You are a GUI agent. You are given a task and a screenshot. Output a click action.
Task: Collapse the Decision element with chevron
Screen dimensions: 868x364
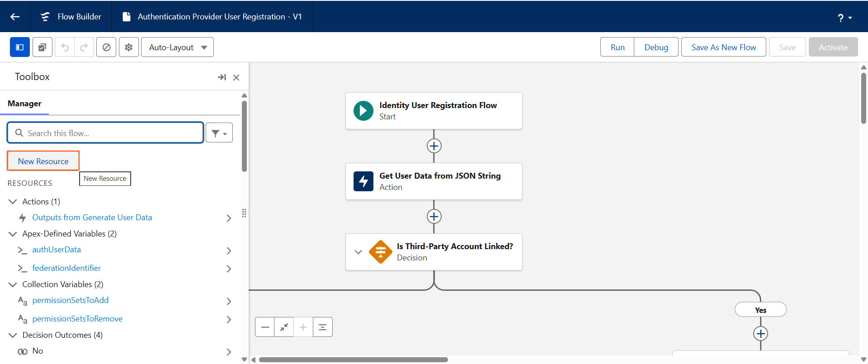coord(358,252)
